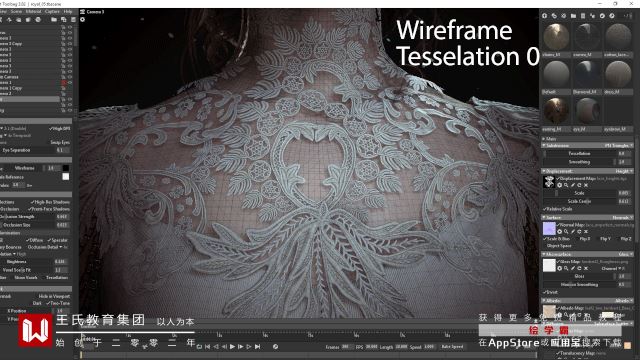640x360 pixels.
Task: Select the Diamond_M material thumbnail
Action: click(587, 74)
